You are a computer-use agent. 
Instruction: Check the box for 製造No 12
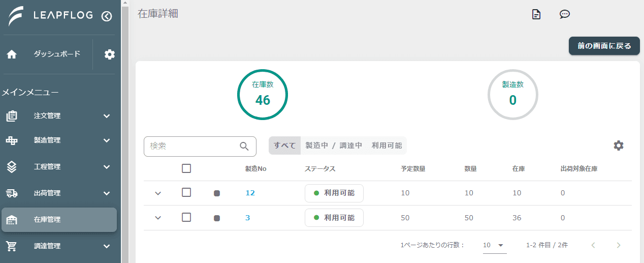coord(186,192)
